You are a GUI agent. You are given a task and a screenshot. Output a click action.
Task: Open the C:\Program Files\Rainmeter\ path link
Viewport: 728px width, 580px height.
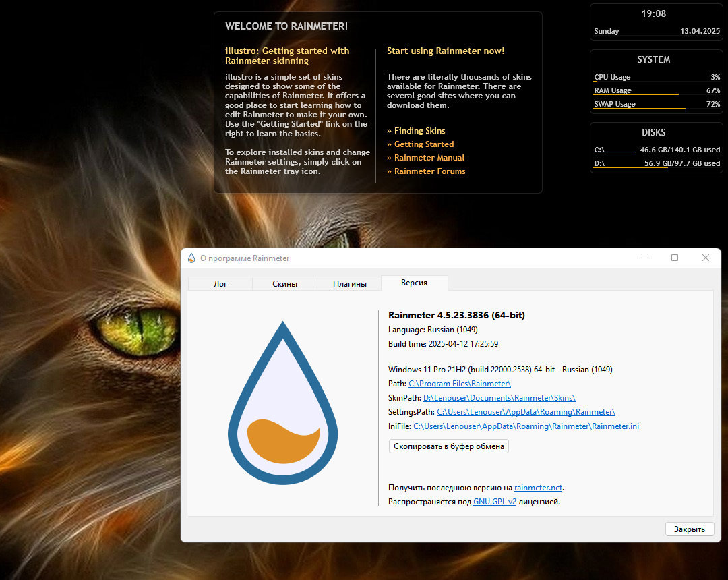point(460,384)
